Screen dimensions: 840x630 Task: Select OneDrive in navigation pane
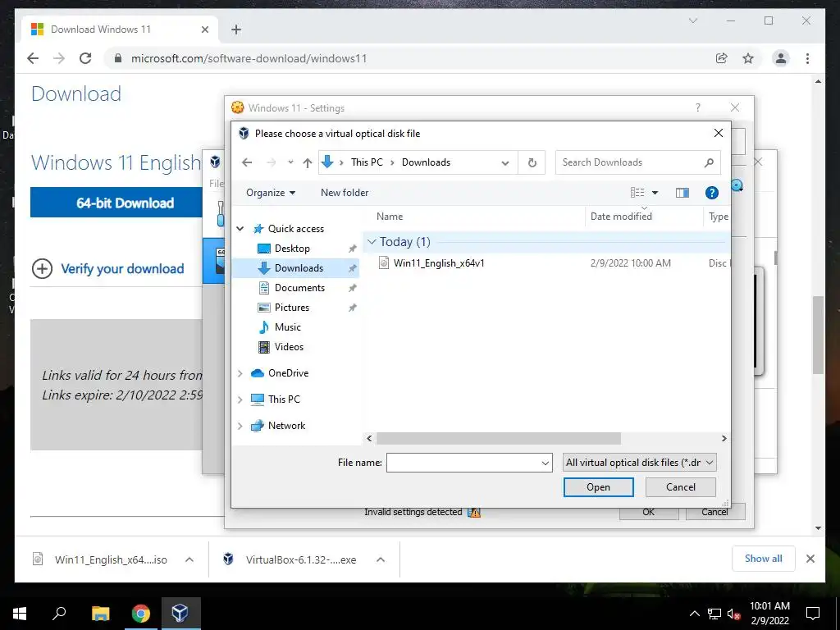coord(288,373)
